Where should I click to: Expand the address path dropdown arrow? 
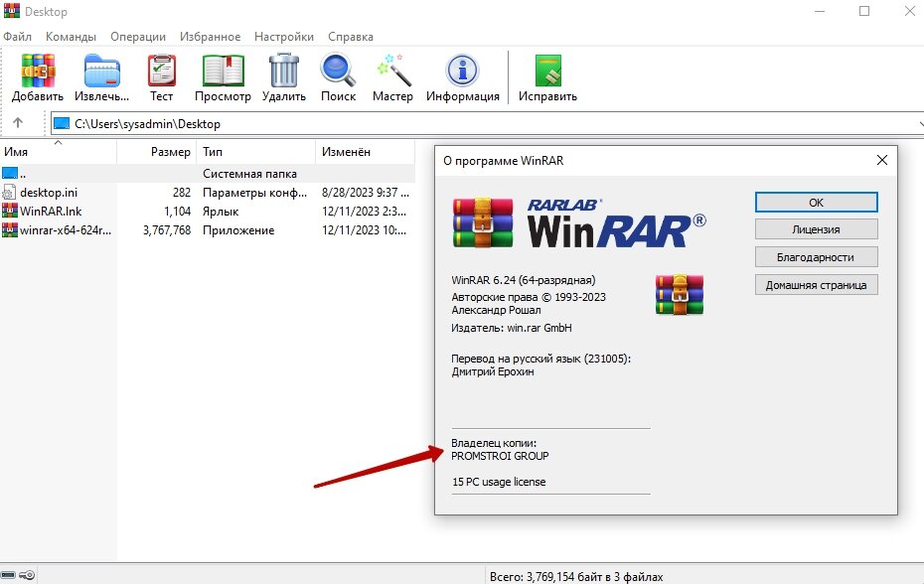[920, 124]
